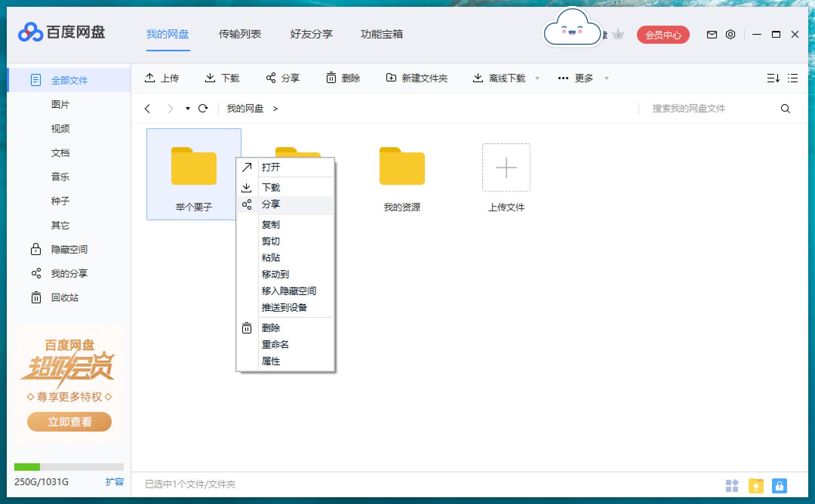The width and height of the screenshot is (815, 504).
Task: Open the 会员中心 button
Action: click(663, 34)
